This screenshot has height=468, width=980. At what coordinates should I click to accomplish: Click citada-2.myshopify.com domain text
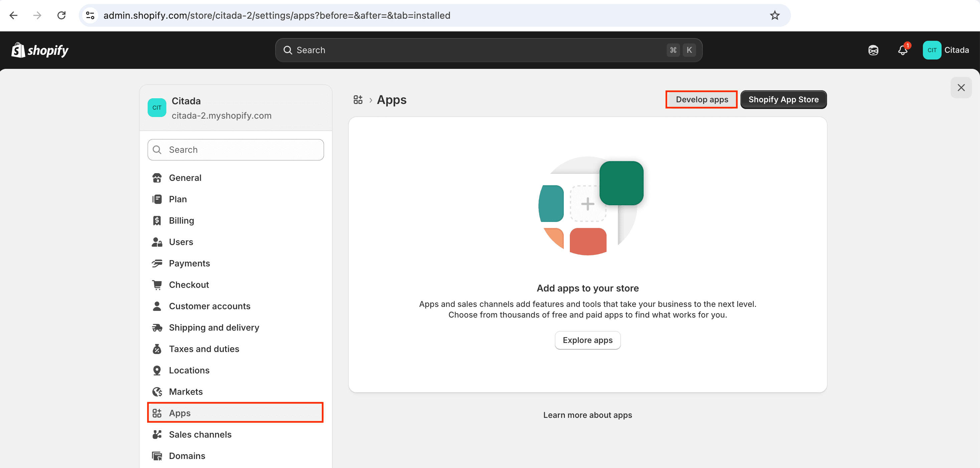221,115
